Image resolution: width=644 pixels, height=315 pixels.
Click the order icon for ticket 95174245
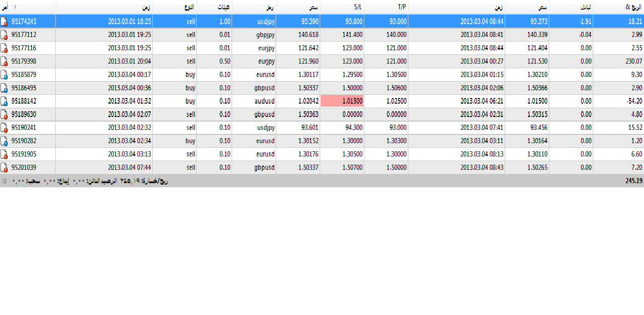pyautogui.click(x=5, y=22)
